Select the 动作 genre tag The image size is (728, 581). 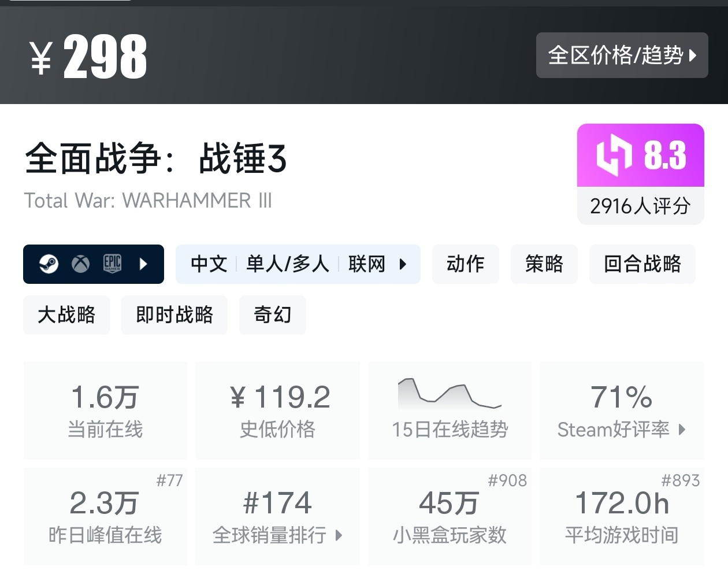[x=466, y=264]
